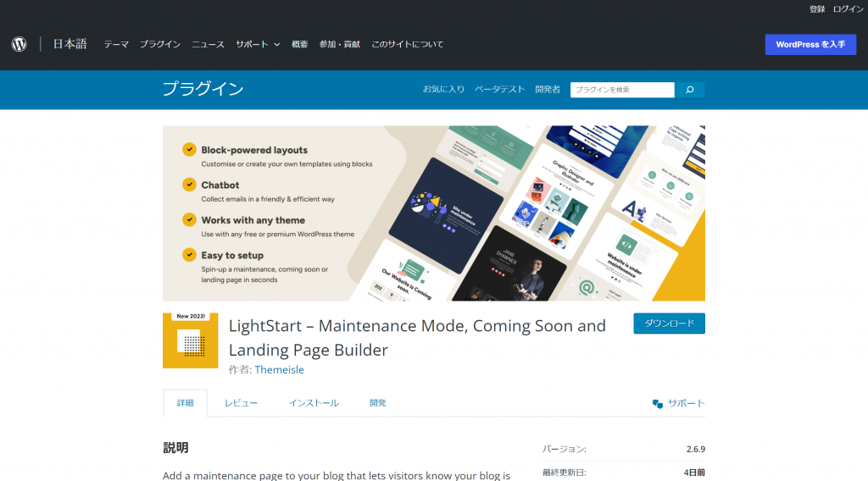Select the 詳細 tab

[185, 403]
